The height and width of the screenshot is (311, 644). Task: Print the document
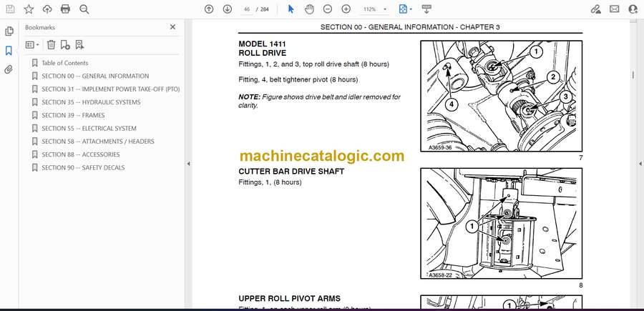click(x=65, y=9)
